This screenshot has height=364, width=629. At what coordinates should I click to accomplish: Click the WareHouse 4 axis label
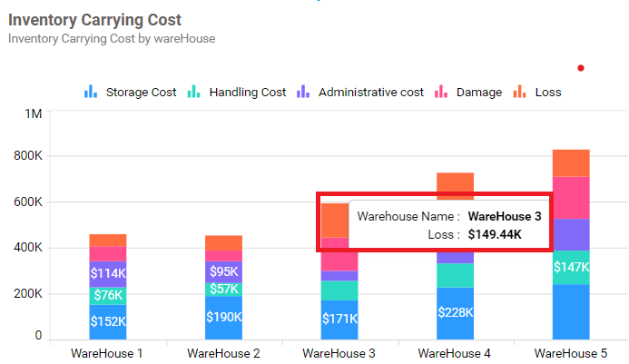pos(455,354)
